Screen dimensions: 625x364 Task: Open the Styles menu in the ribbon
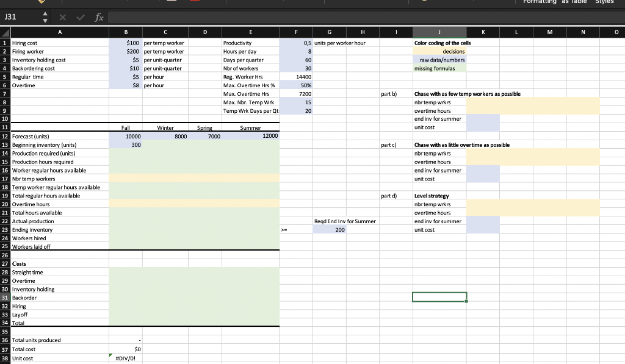604,2
